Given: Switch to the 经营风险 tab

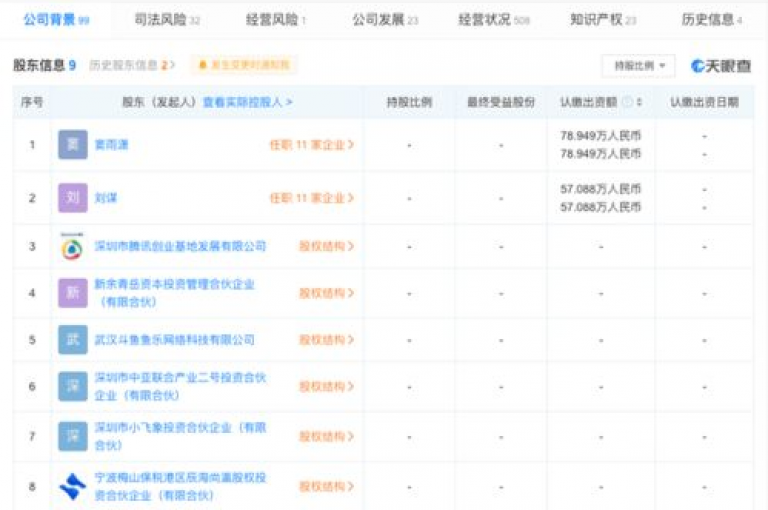Looking at the screenshot, I should coord(275,20).
